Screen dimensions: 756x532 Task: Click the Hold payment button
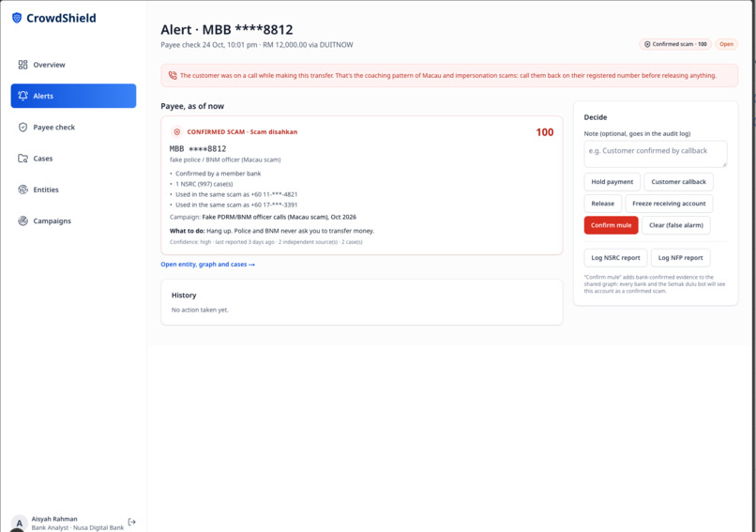(612, 182)
